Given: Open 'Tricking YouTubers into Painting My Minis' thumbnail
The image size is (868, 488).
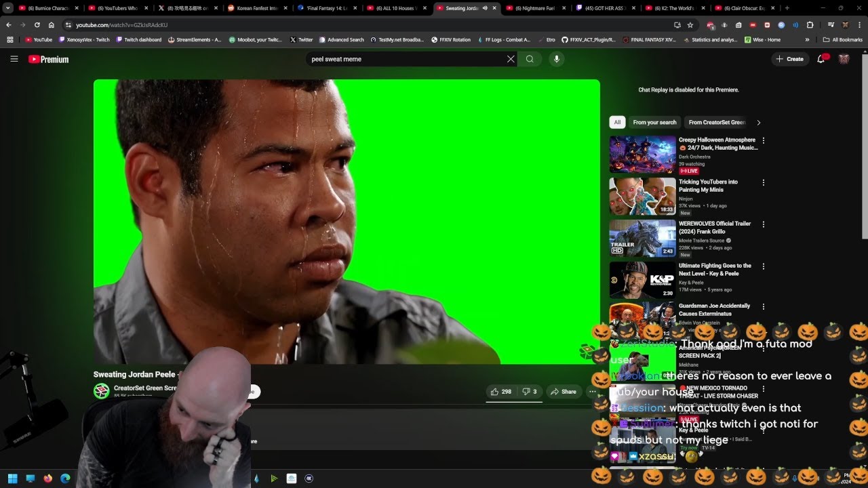Looking at the screenshot, I should tap(642, 197).
